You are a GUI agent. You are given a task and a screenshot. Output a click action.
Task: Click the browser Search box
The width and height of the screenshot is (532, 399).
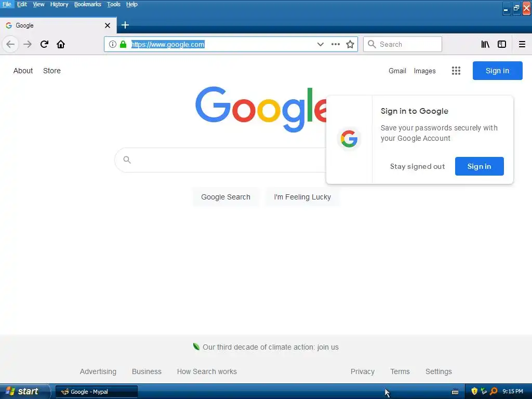tap(403, 45)
